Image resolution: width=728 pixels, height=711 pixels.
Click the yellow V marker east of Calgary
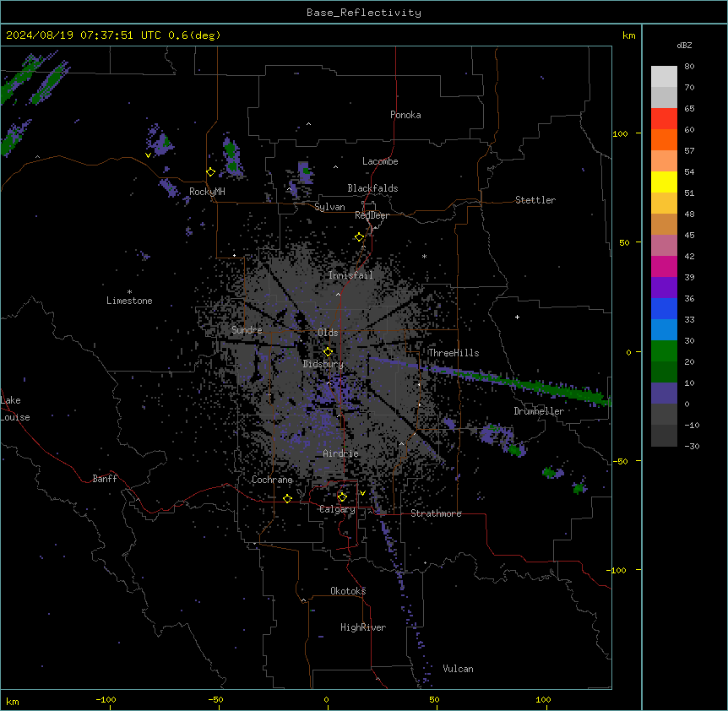362,493
